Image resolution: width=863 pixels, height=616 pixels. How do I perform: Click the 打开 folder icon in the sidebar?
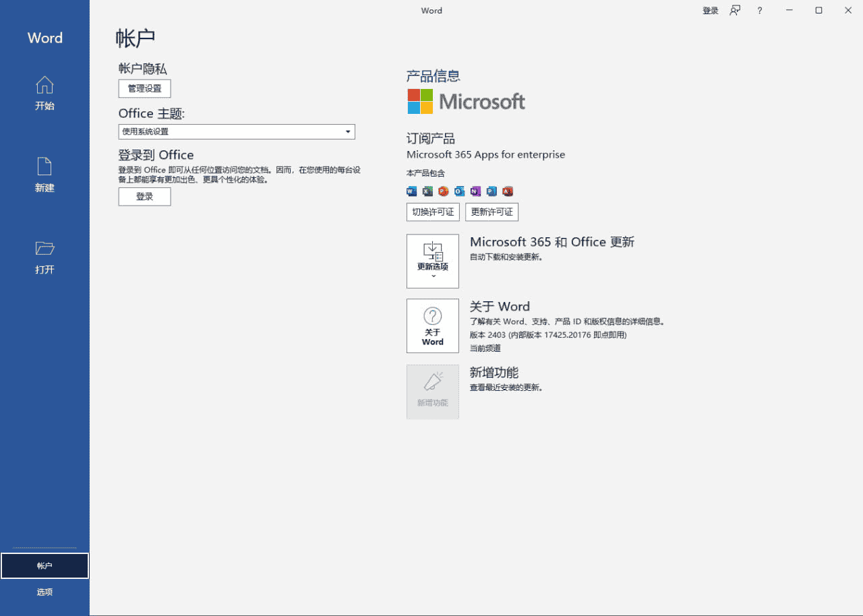(x=44, y=248)
